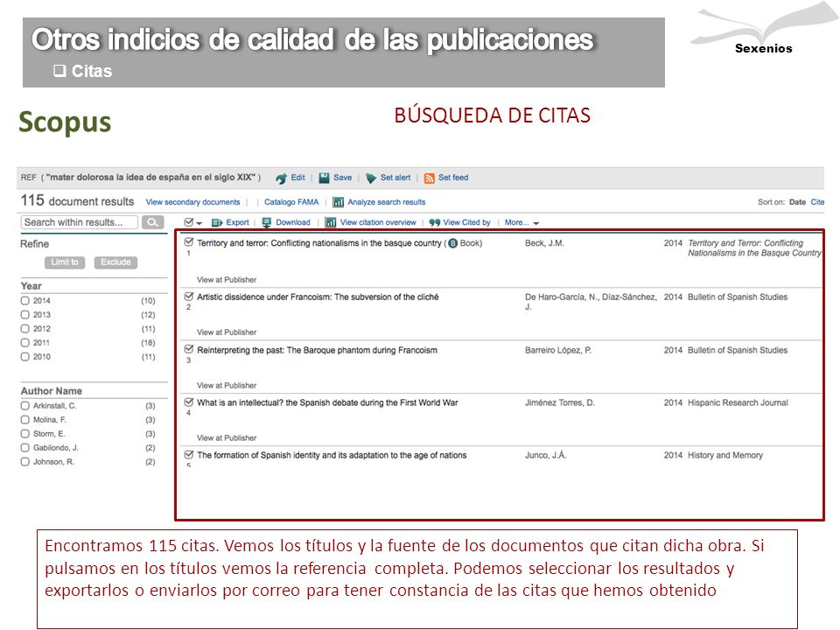Click the Book type badge icon
The image size is (840, 630).
click(452, 243)
